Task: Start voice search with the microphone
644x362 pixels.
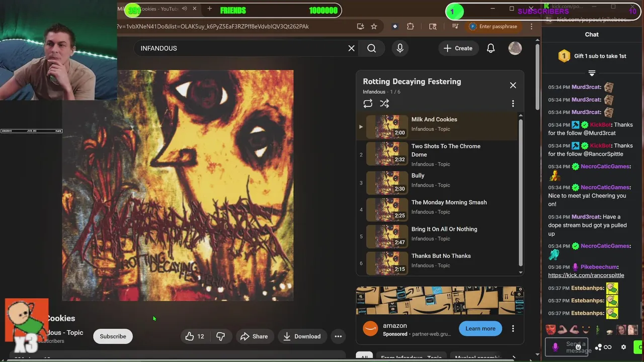Action: coord(400,48)
